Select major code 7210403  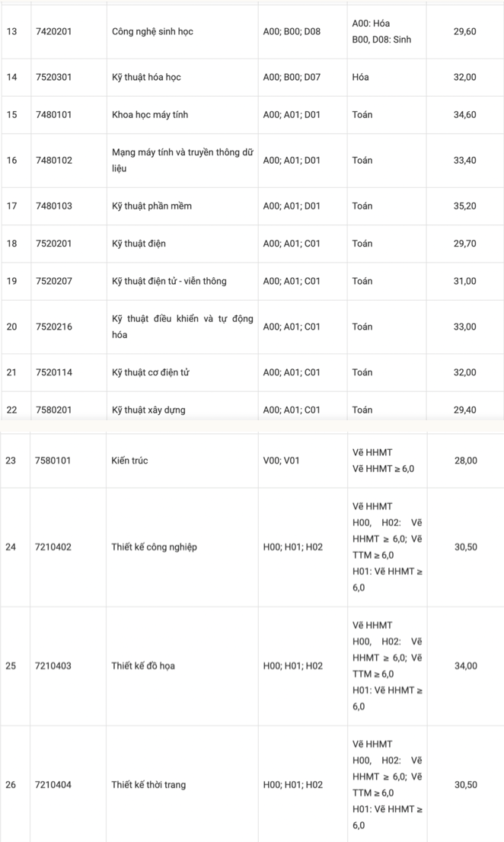point(53,666)
